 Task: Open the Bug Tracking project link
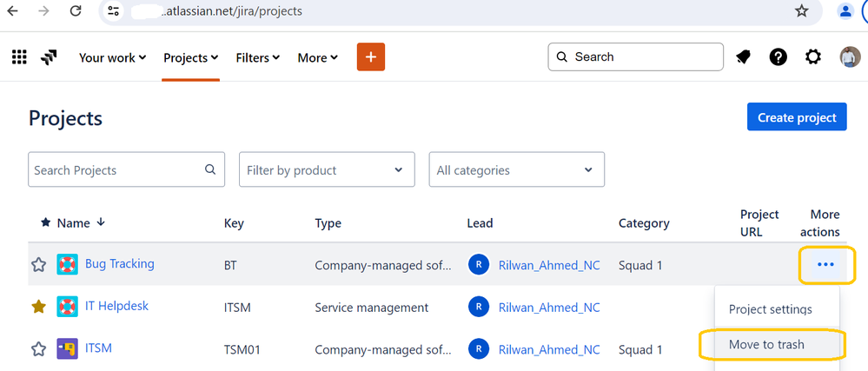click(x=120, y=264)
